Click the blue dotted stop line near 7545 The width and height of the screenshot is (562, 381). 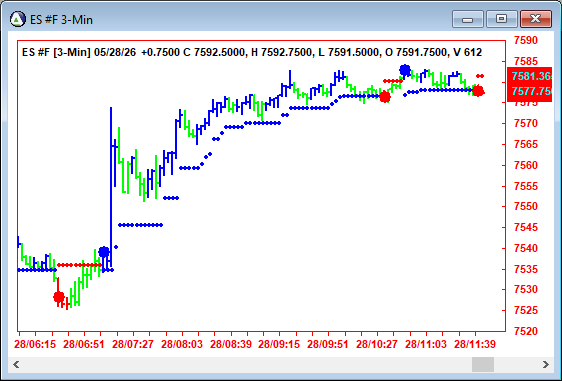click(x=140, y=225)
